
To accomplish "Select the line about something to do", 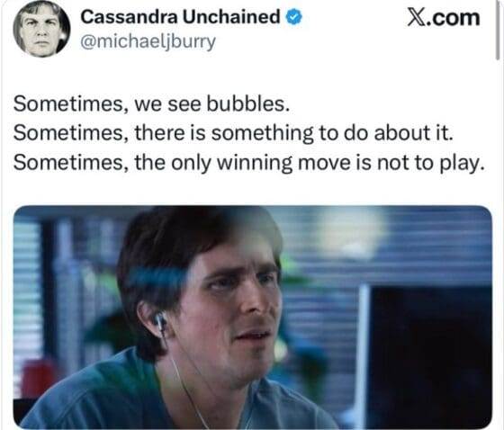I will point(233,133).
